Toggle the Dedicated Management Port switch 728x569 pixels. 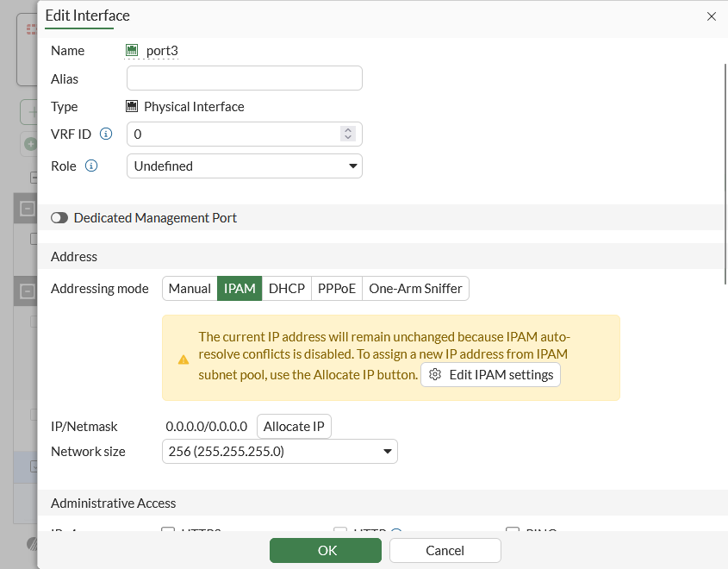[59, 218]
